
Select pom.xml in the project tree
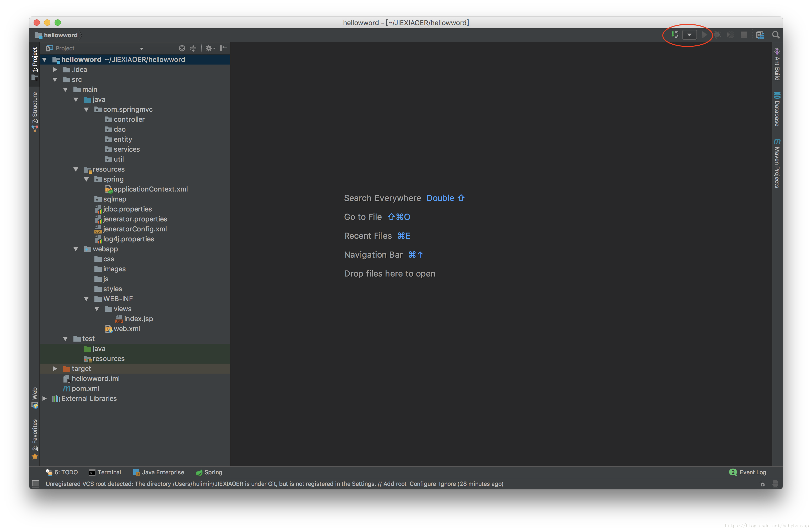(85, 389)
